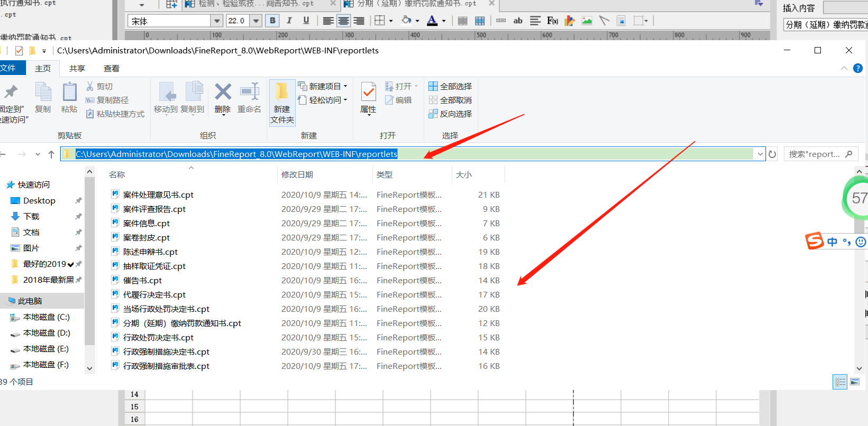Open the font size dropdown showing 22.0
868x426 pixels.
[x=257, y=21]
